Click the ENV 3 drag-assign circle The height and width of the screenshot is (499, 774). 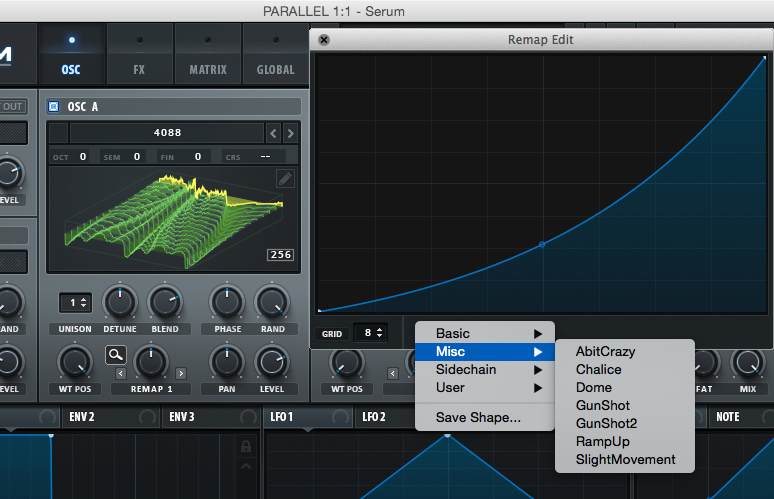point(249,418)
